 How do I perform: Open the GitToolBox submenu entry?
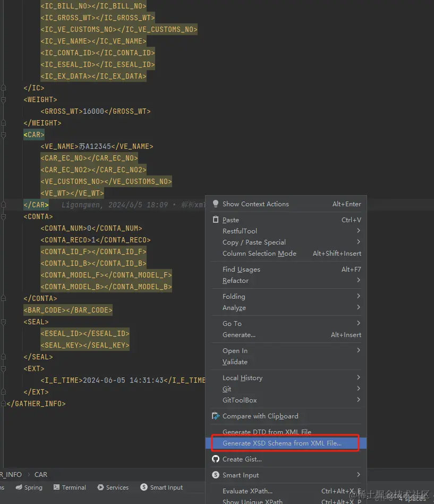286,400
